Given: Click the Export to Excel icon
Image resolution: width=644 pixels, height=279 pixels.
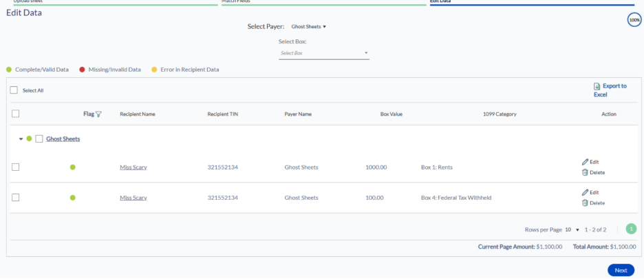Looking at the screenshot, I should tap(597, 87).
